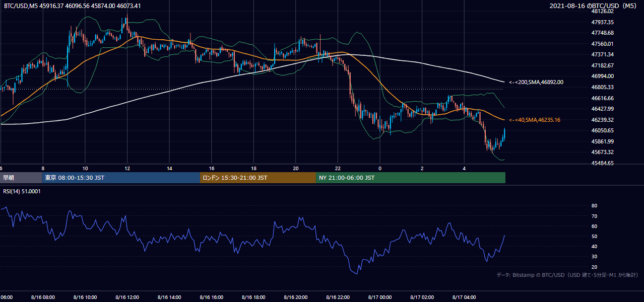Click RSI axis level 50
This screenshot has width=644, height=302.
(594, 236)
